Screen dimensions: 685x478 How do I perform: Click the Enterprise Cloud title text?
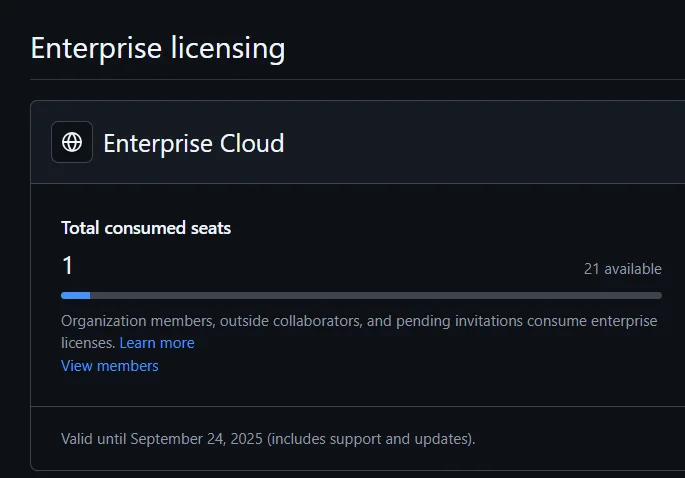(x=194, y=143)
